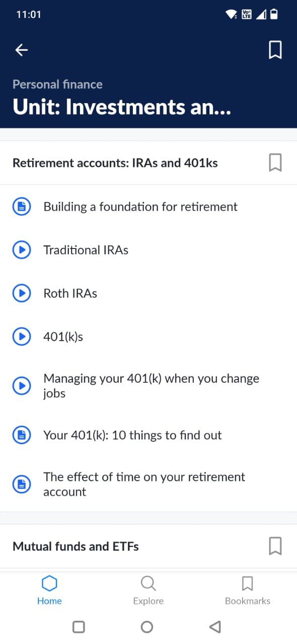Bookmark the entire unit using the top bookmark

point(275,50)
